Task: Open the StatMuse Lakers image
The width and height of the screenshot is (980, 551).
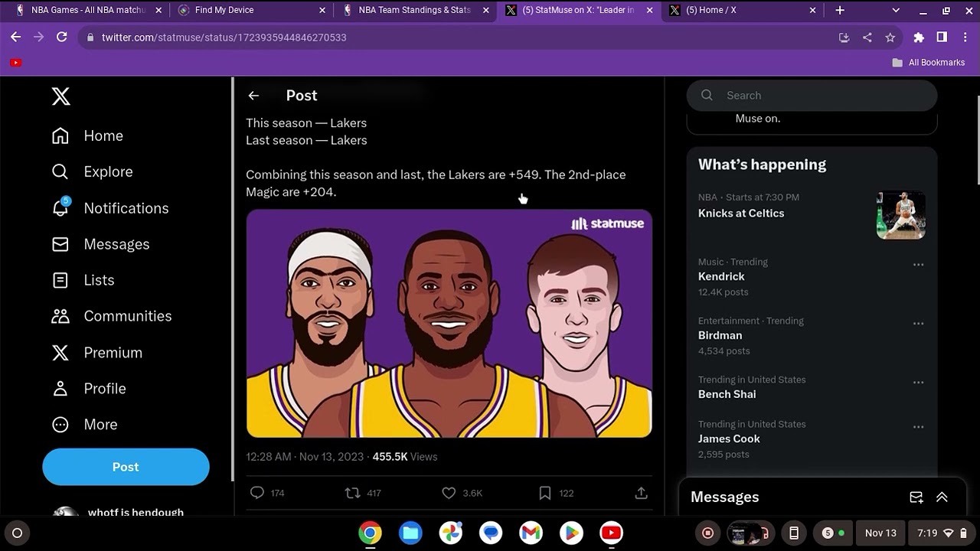Action: pos(449,323)
